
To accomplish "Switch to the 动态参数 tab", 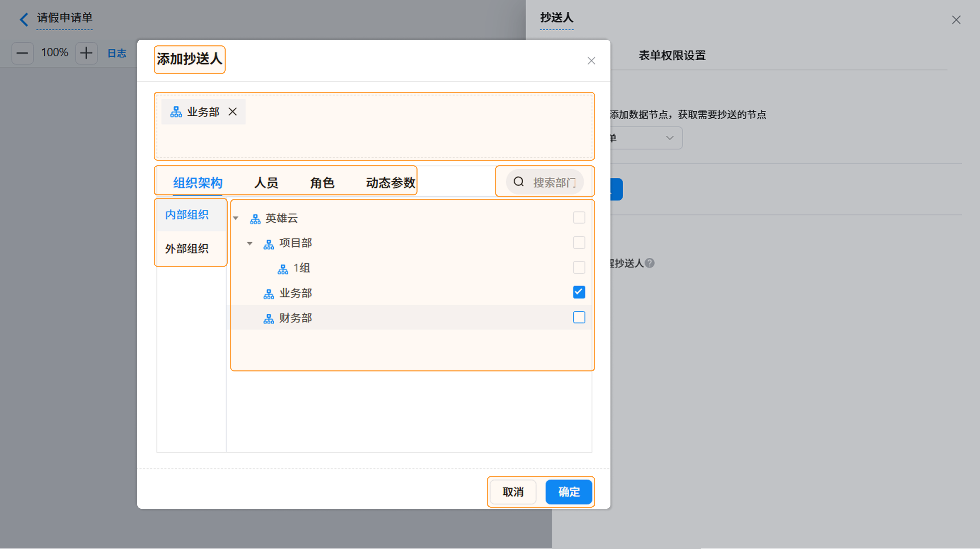I will (x=390, y=183).
